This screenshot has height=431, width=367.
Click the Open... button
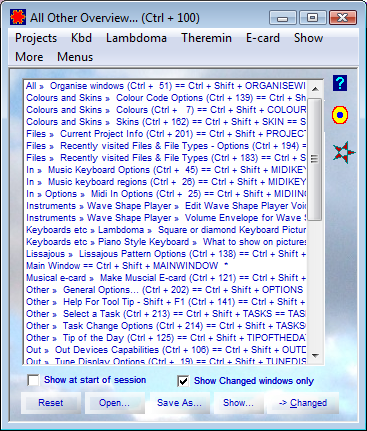114,403
